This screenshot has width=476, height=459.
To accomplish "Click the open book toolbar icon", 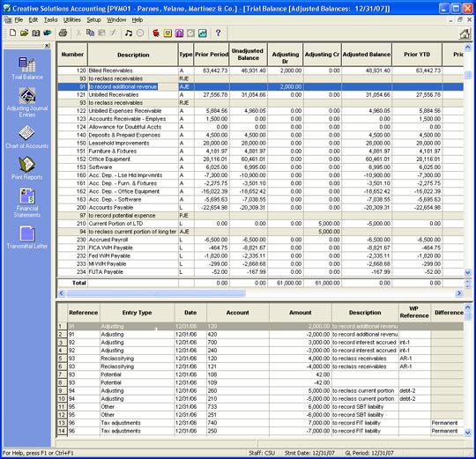I will (x=36, y=33).
